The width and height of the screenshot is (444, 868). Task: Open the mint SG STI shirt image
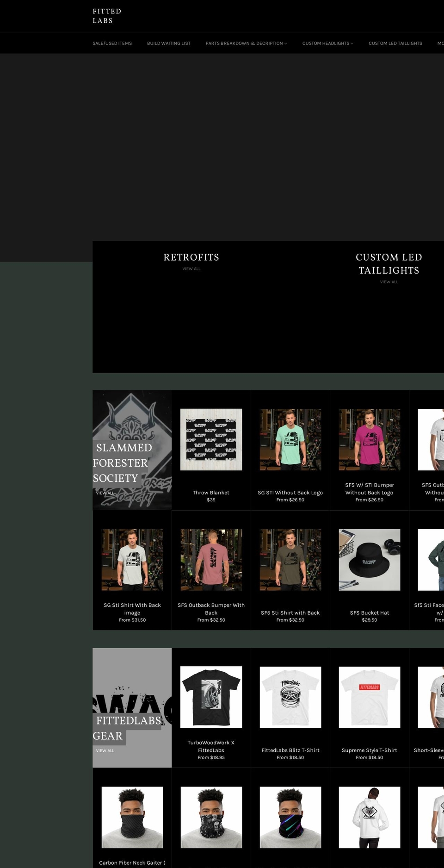point(290,439)
